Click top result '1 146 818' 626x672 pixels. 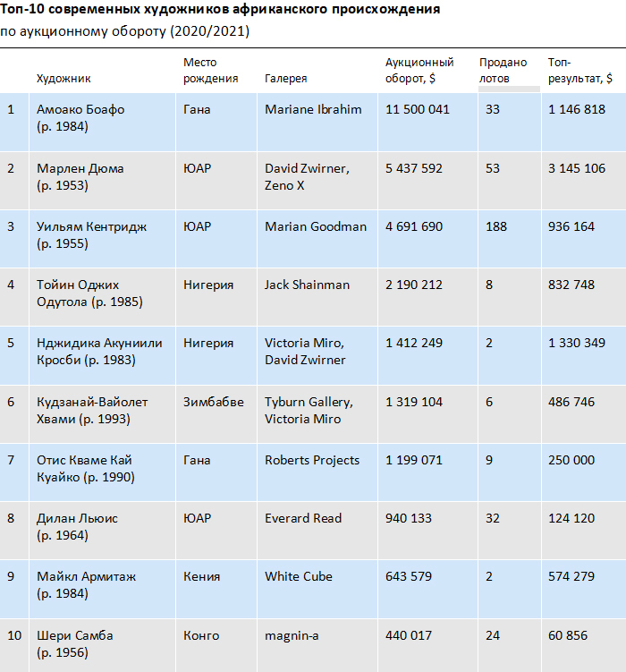pos(577,109)
